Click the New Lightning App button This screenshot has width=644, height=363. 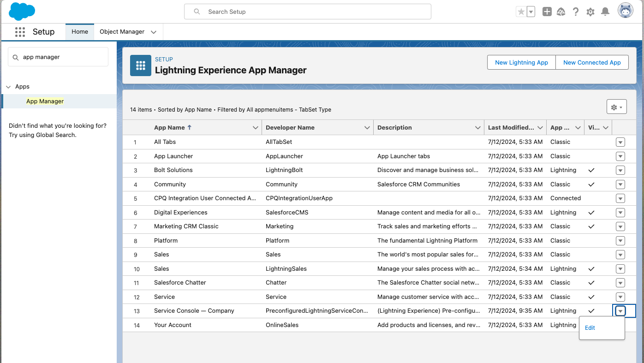pyautogui.click(x=521, y=62)
